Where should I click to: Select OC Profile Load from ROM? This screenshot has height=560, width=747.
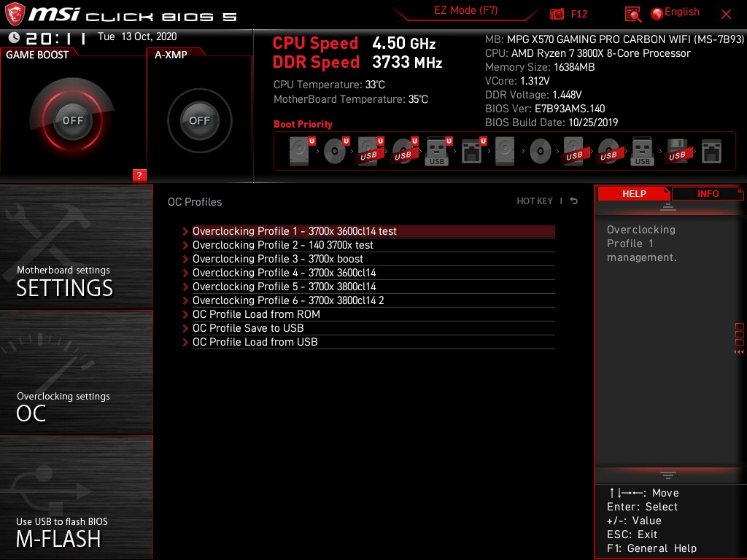coord(373,314)
